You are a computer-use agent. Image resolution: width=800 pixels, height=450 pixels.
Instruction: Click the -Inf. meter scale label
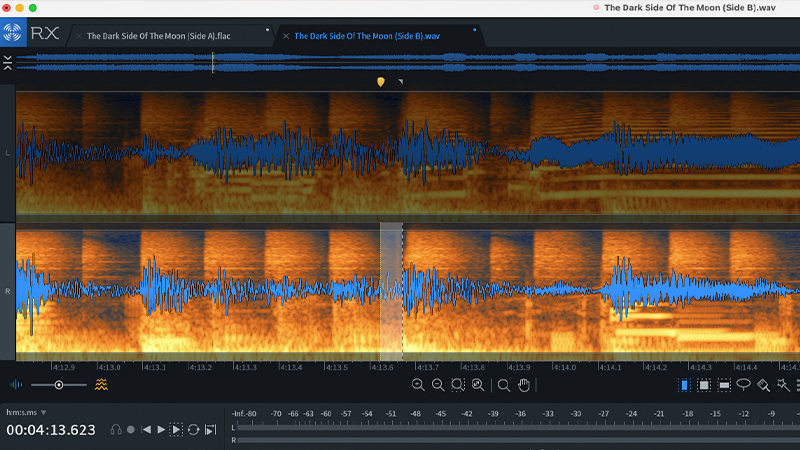pyautogui.click(x=239, y=414)
